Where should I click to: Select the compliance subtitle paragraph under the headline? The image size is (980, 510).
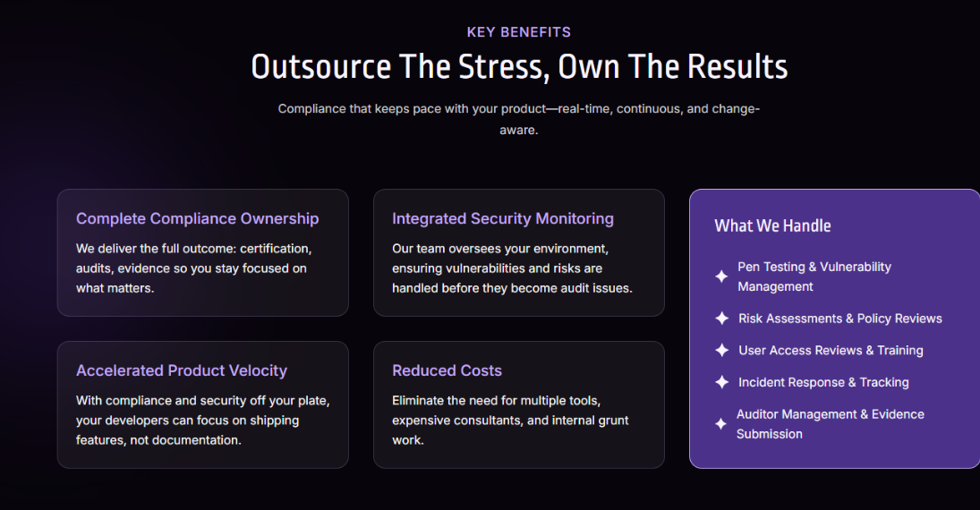[x=518, y=119]
